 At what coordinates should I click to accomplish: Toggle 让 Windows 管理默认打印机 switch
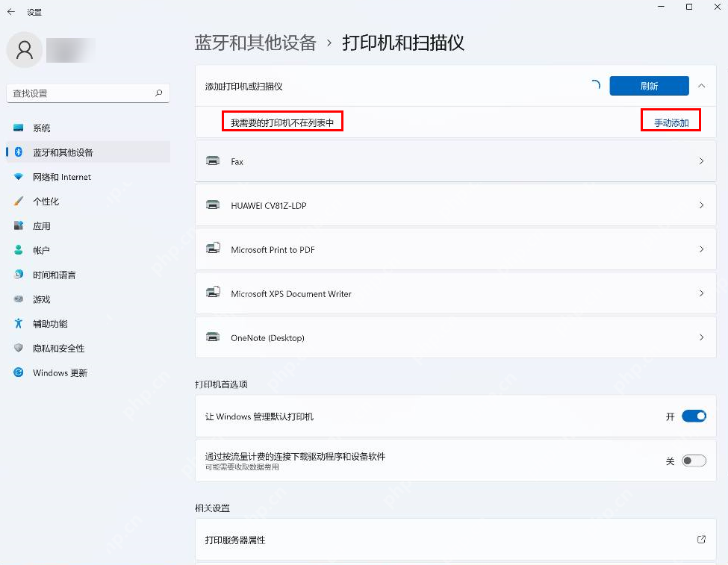pyautogui.click(x=694, y=416)
